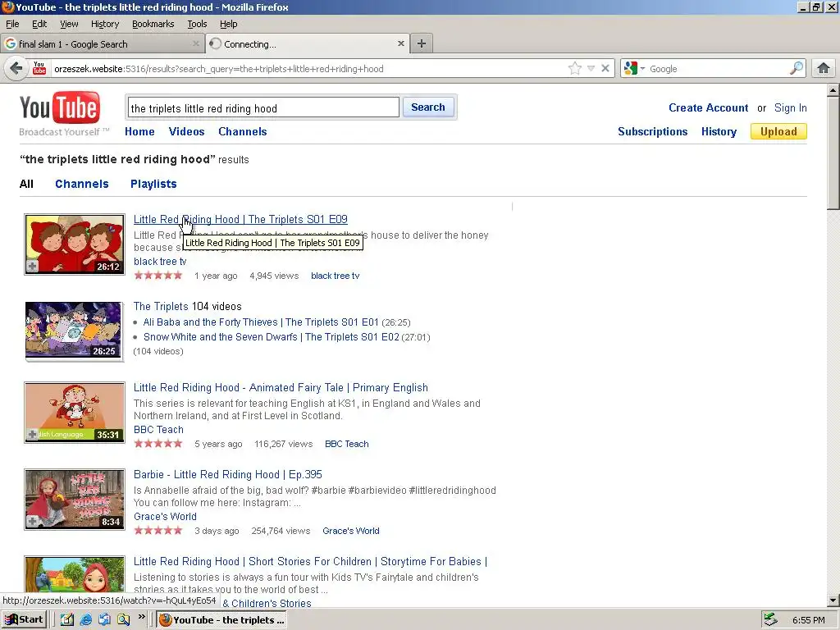Launch Internet Explorer from the quick launch bar
This screenshot has height=630, width=840.
click(85, 620)
